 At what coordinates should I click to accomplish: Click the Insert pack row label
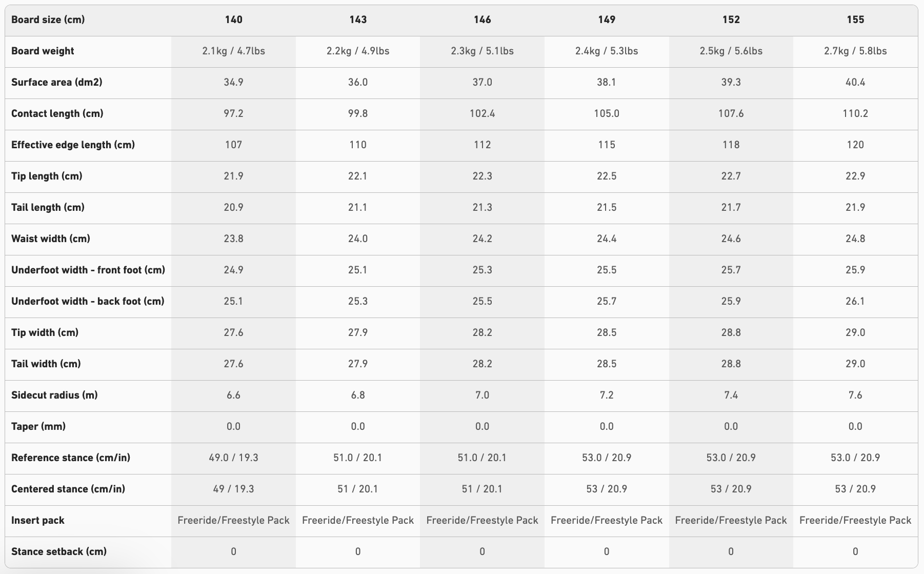tap(38, 520)
